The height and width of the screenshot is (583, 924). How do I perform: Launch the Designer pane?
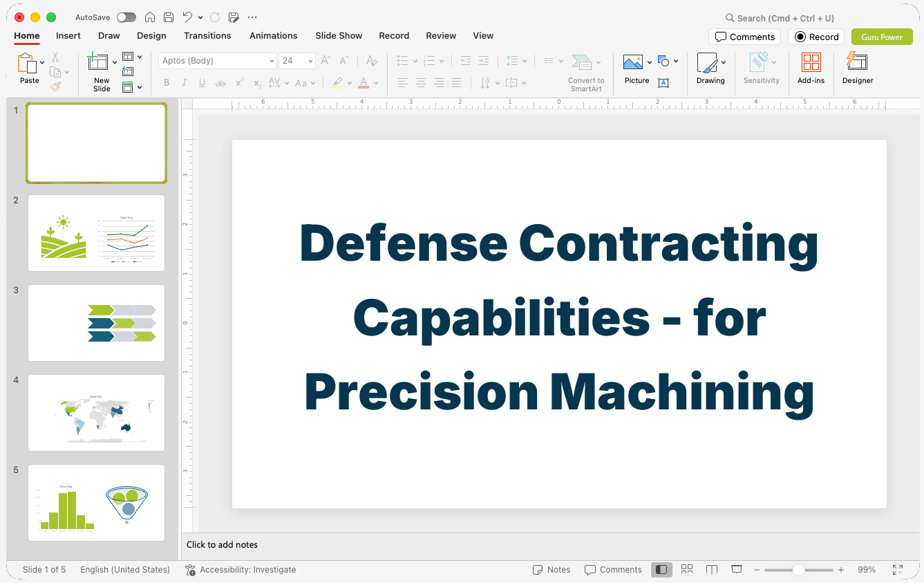pyautogui.click(x=858, y=68)
